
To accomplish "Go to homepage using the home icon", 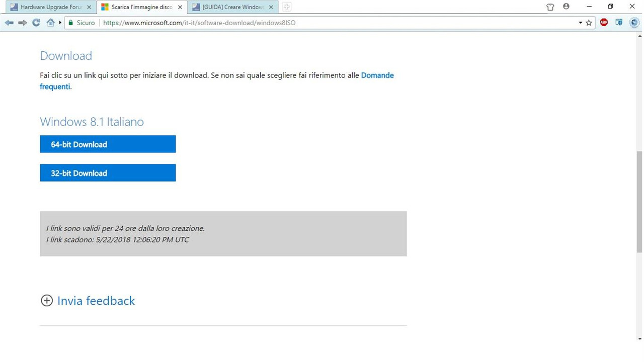I will 50,22.
